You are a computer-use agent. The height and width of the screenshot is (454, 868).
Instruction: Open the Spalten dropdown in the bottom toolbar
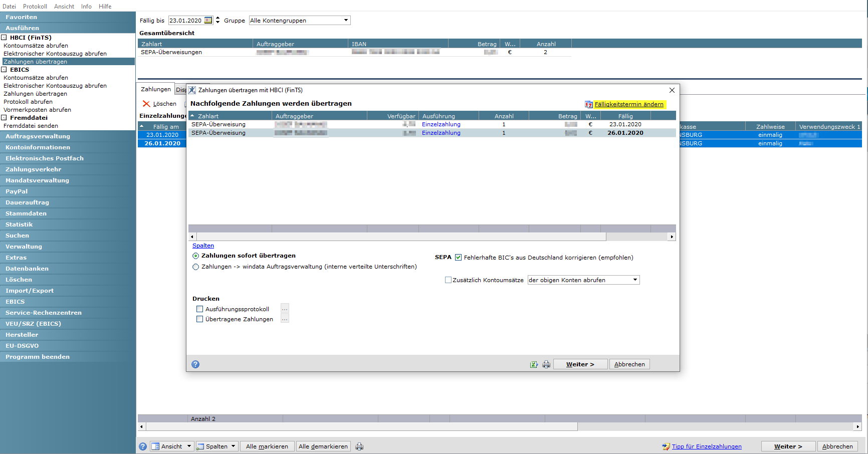pyautogui.click(x=233, y=446)
